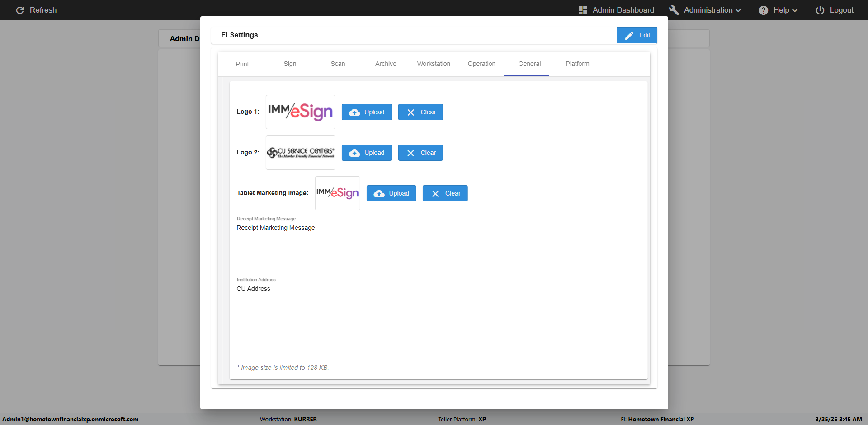Expand the Help dropdown chevron
This screenshot has width=868, height=425.
pos(795,10)
